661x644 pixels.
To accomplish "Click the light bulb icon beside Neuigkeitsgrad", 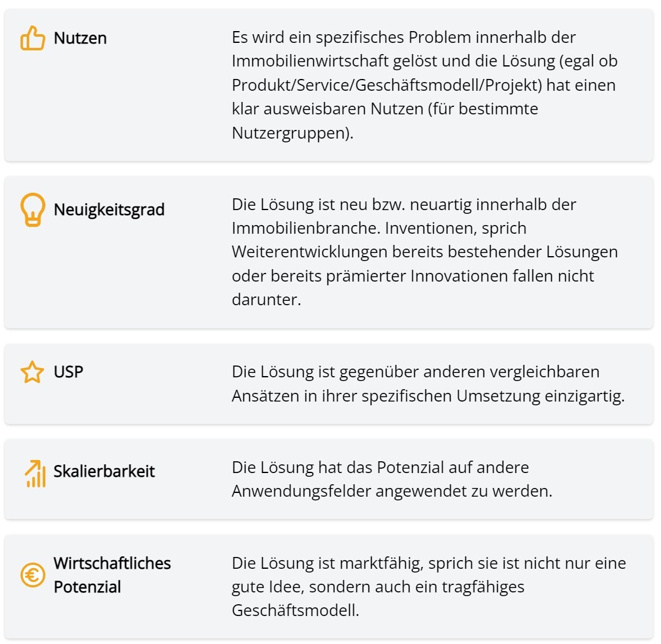I will (x=32, y=209).
